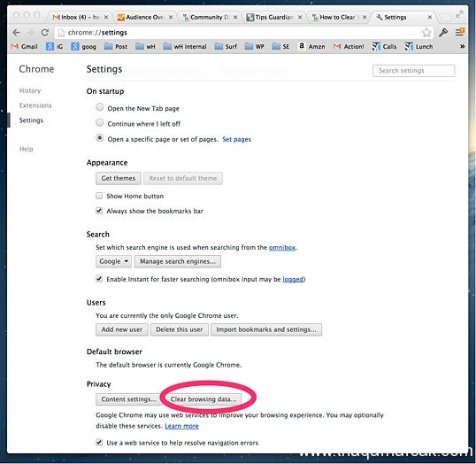The height and width of the screenshot is (464, 476).
Task: Enable the Show Home button checkbox
Action: tap(99, 196)
